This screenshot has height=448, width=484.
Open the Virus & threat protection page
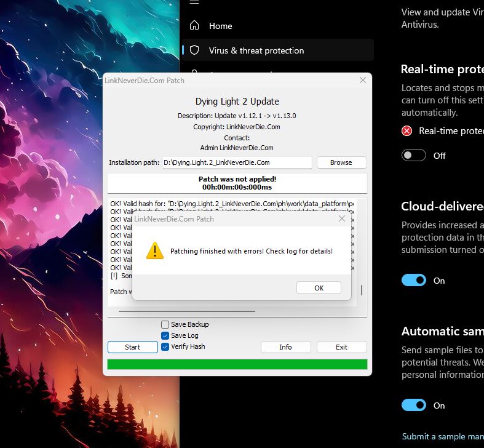click(256, 50)
